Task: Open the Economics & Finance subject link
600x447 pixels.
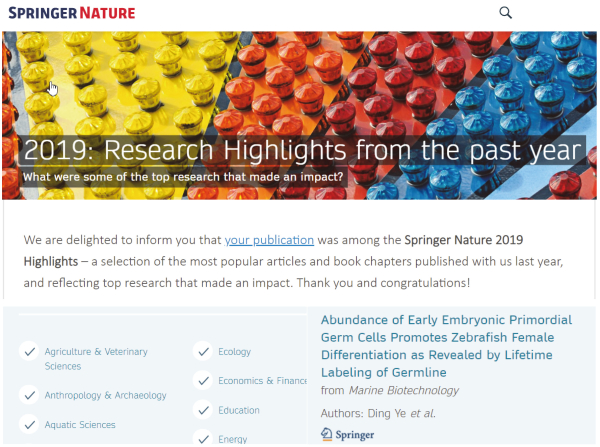Action: click(262, 381)
